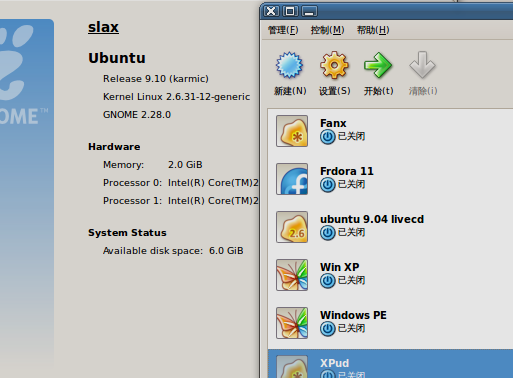
Task: Click 已关闭 status under Fanx
Action: (351, 136)
